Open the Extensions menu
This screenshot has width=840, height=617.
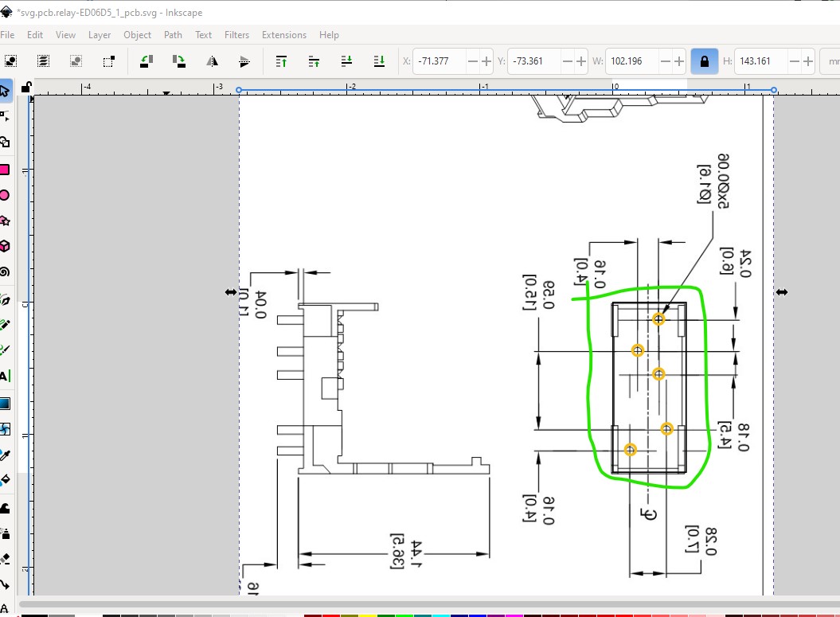click(x=283, y=35)
